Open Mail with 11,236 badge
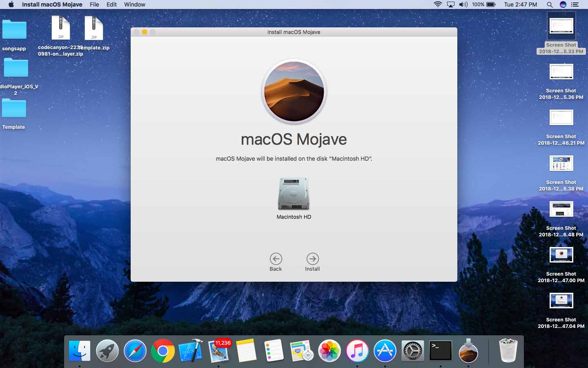The height and width of the screenshot is (368, 588). tap(218, 351)
